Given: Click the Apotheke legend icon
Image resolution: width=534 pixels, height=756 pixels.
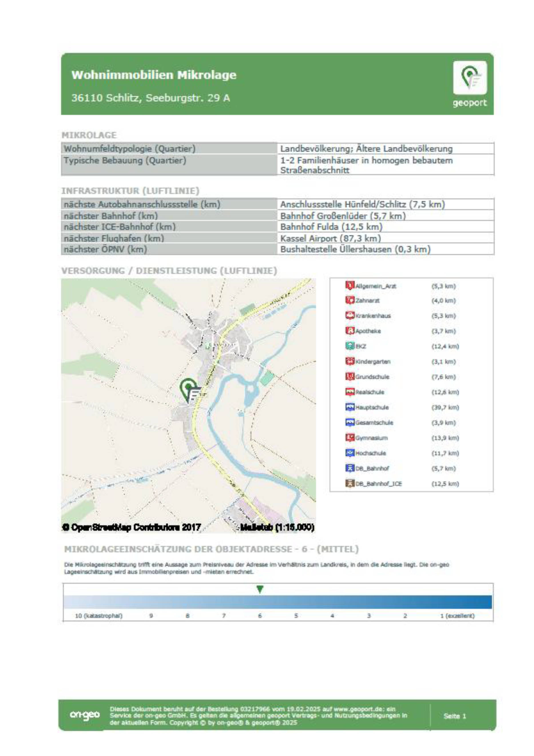Looking at the screenshot, I should pyautogui.click(x=349, y=331).
